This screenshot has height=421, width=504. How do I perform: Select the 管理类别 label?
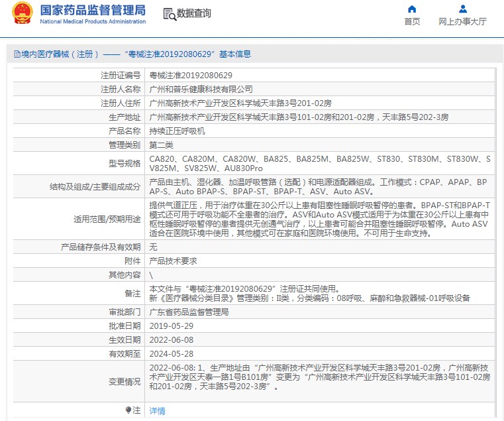(x=125, y=145)
